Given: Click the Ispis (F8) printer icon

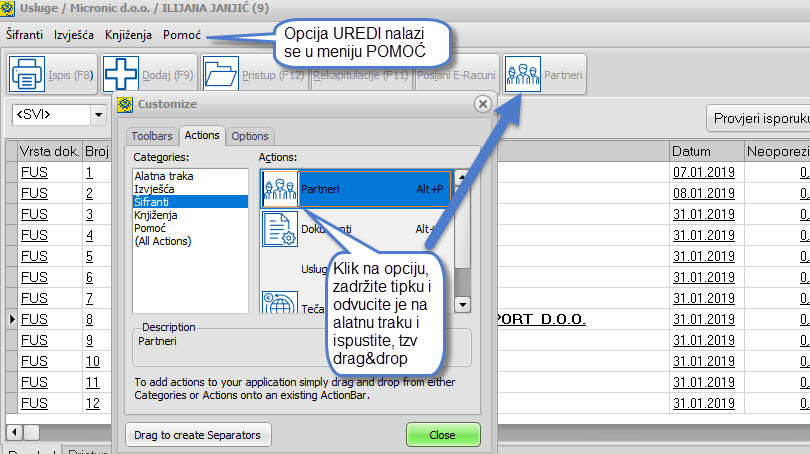Looking at the screenshot, I should point(28,75).
